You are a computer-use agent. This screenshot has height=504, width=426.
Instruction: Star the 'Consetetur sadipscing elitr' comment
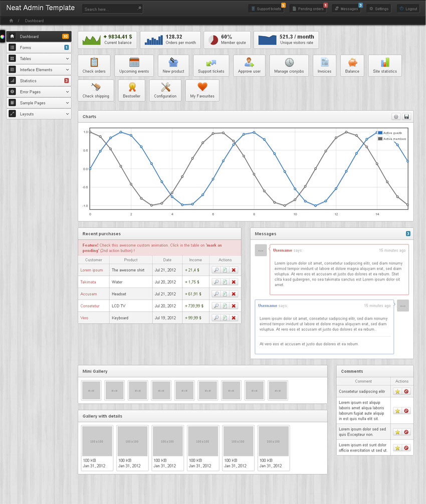pos(397,391)
